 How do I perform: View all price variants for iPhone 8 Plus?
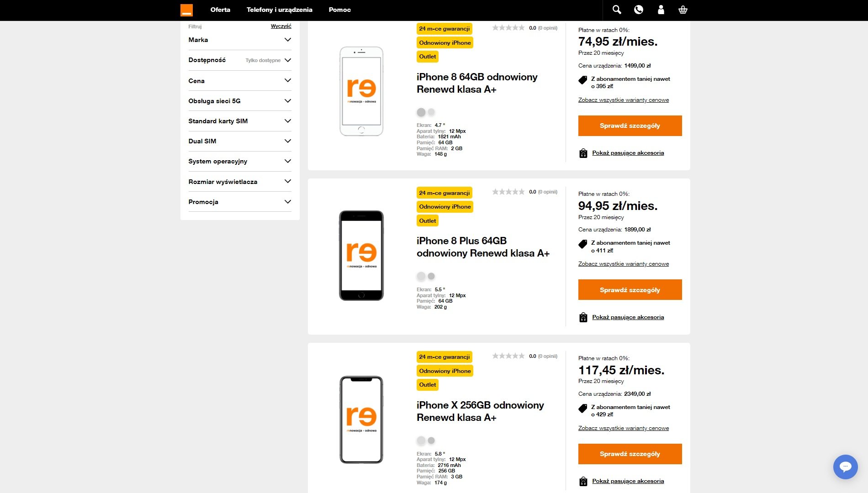(624, 264)
